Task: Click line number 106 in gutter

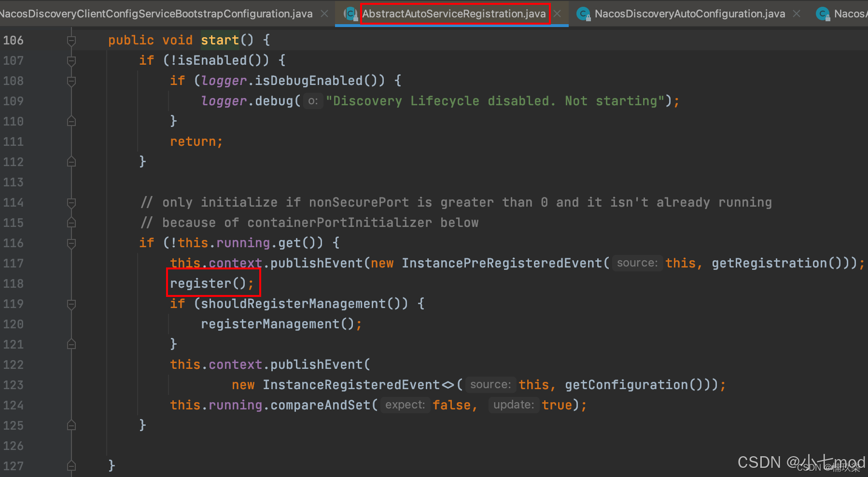Action: (13, 40)
